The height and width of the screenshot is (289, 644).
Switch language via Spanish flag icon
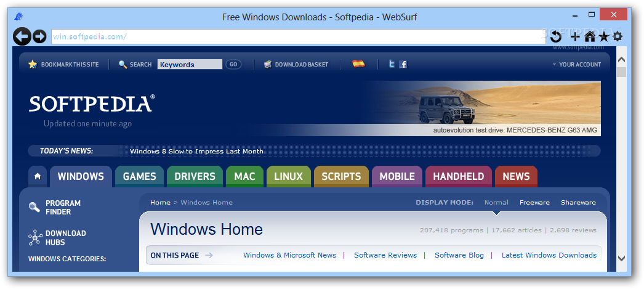(x=358, y=63)
